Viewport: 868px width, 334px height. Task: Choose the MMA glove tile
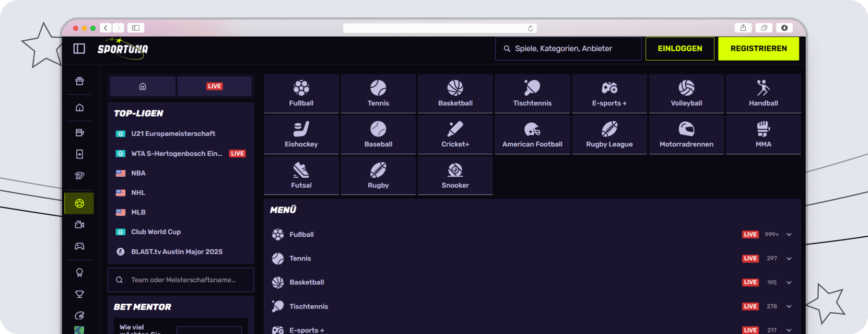point(763,135)
